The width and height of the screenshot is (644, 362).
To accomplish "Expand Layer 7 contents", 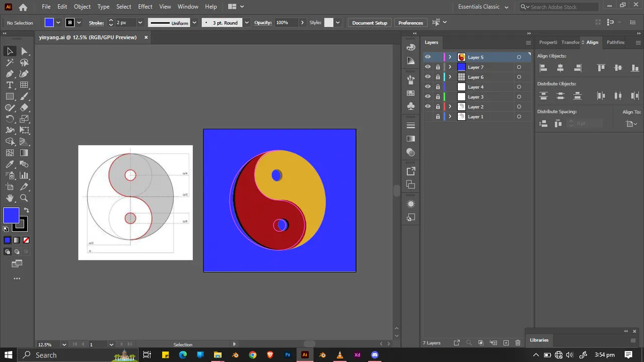I will (x=450, y=67).
